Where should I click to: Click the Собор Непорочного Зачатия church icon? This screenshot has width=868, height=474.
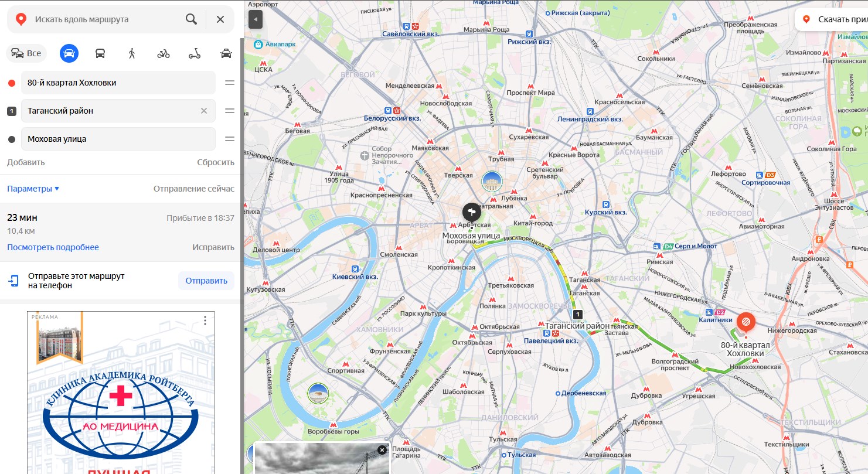(365, 155)
